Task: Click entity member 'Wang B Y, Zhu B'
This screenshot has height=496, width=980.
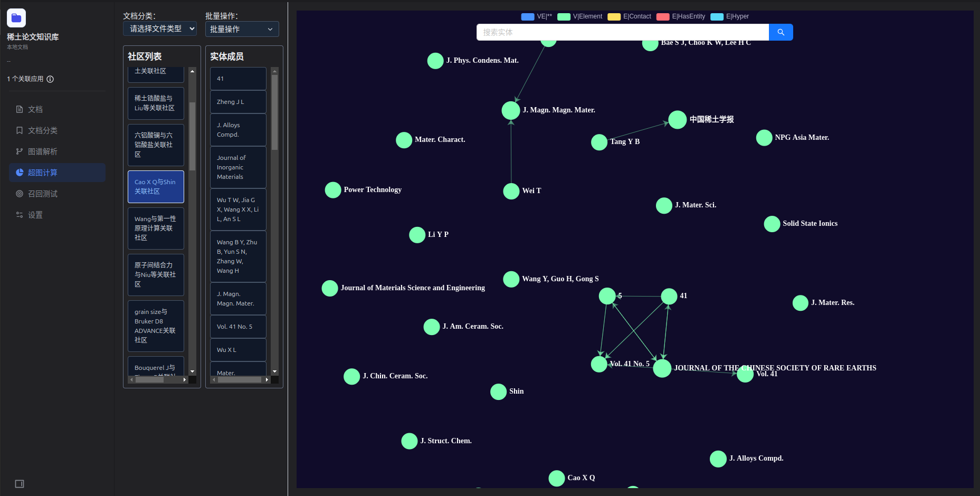Action: [x=238, y=256]
